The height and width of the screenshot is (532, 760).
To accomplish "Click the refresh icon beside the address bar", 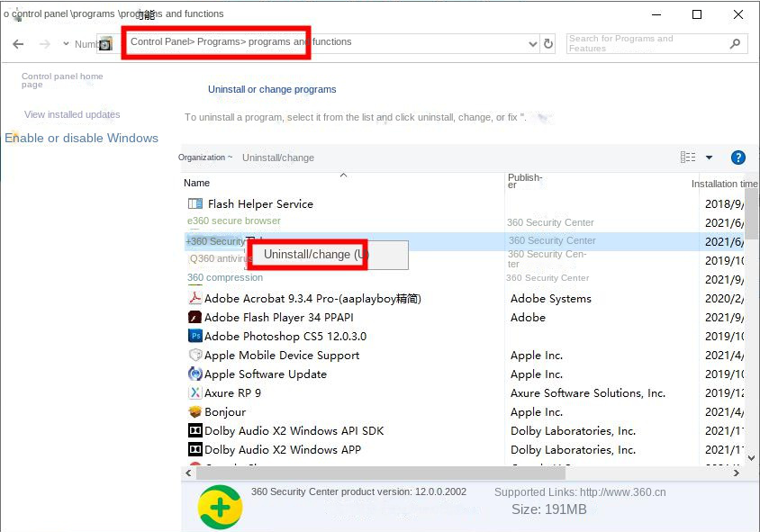I will tap(548, 43).
